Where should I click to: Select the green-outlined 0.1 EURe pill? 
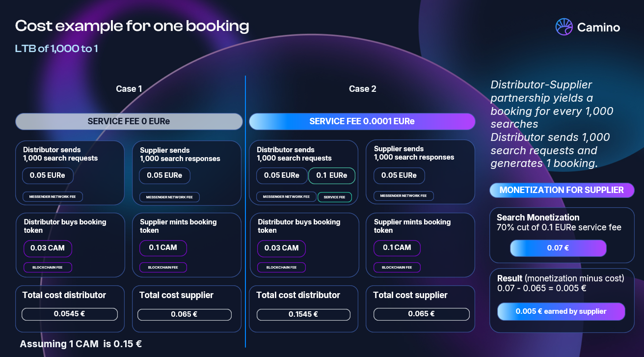(x=331, y=175)
